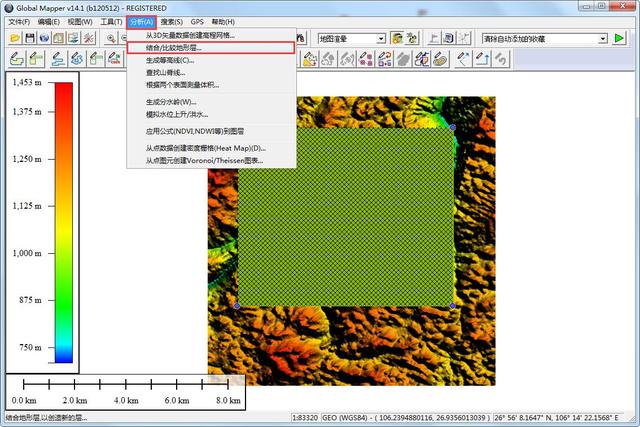
Task: Click the map layout icon beside the globe
Action: click(x=59, y=38)
